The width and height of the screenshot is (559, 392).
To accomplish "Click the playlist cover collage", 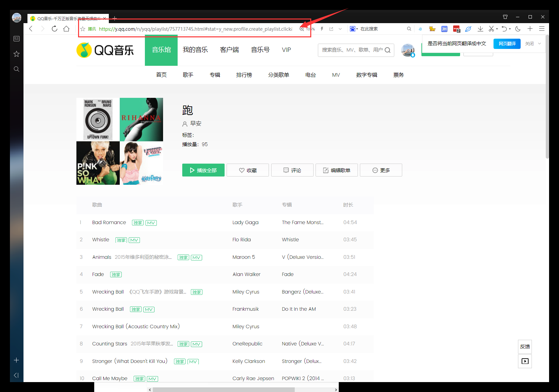I will [120, 141].
